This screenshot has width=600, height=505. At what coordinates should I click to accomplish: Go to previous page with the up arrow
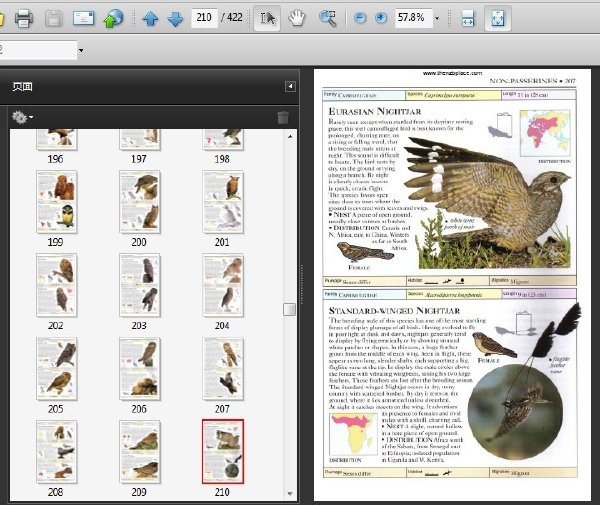[x=150, y=18]
